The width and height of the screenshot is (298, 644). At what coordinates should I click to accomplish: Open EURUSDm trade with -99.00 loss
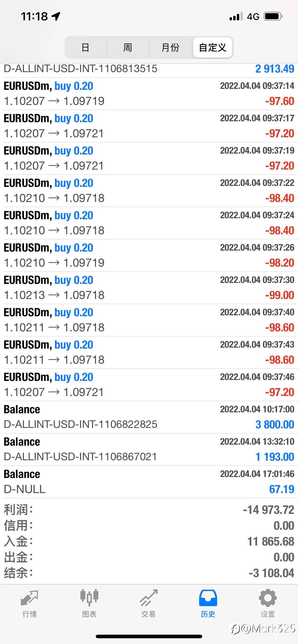click(x=149, y=288)
